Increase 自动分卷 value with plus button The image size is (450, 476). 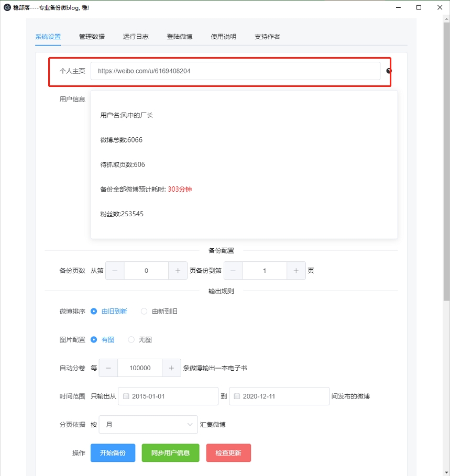(171, 368)
